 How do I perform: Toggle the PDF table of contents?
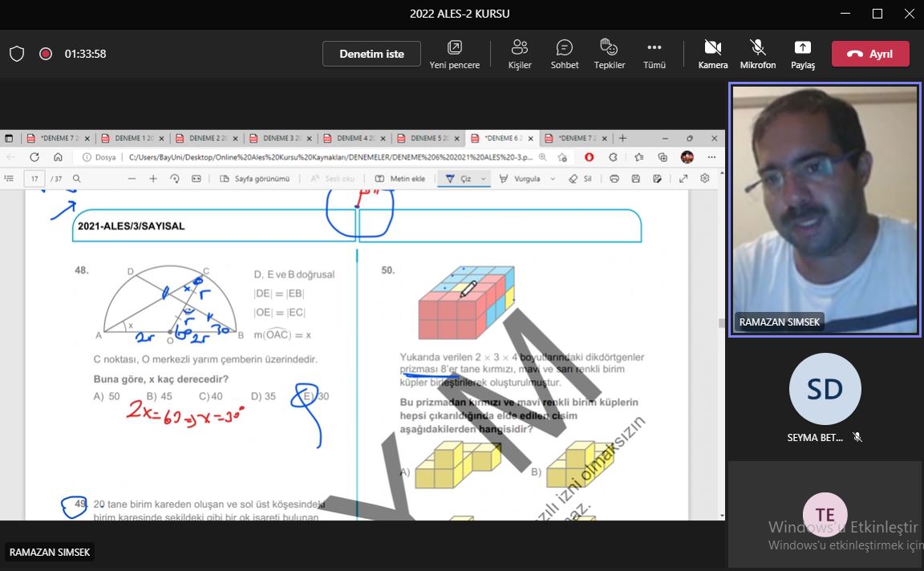coord(9,179)
